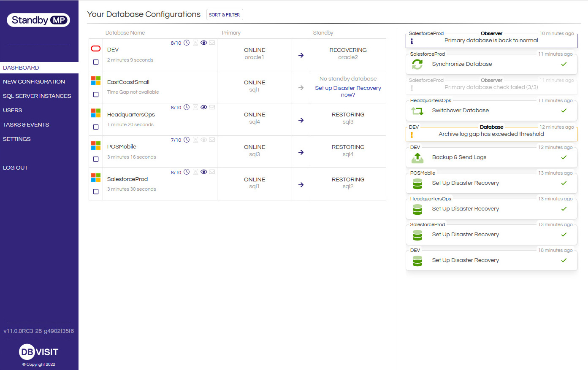The width and height of the screenshot is (588, 370).
Task: Toggle the eye icon on SalesforceProd row
Action: [204, 172]
